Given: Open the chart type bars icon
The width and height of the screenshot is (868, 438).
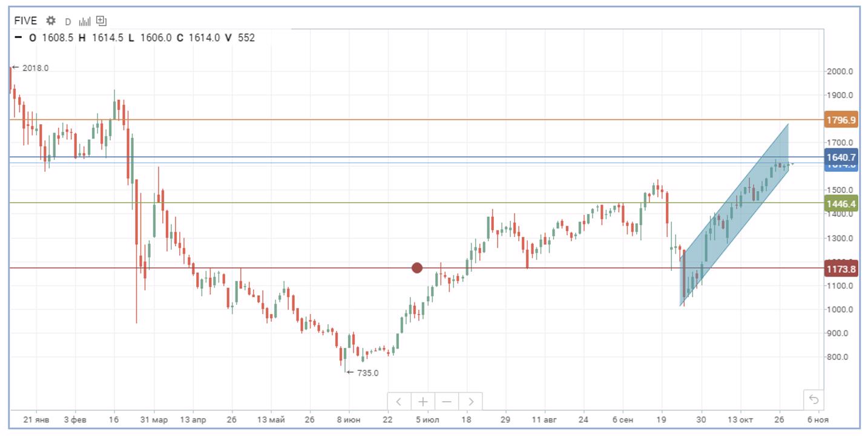Looking at the screenshot, I should click(84, 21).
